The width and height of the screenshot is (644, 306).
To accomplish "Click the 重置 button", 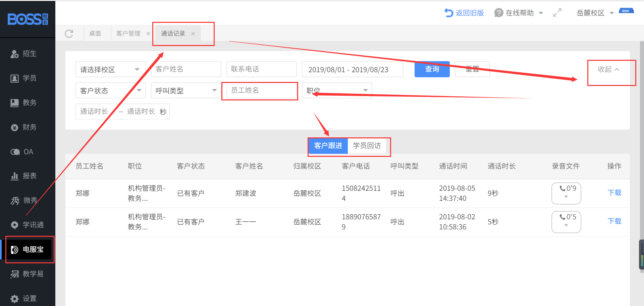I will point(472,69).
